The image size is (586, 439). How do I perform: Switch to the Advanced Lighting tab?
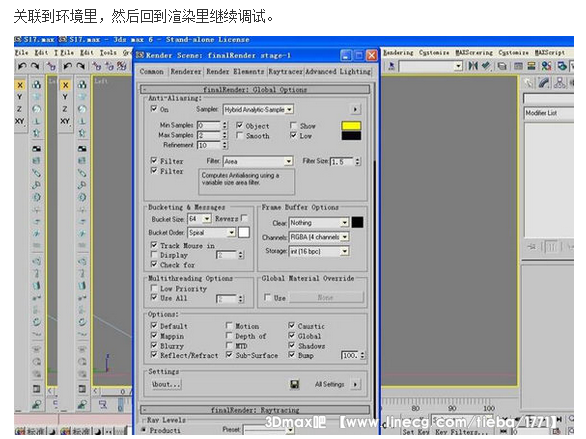[x=338, y=71]
